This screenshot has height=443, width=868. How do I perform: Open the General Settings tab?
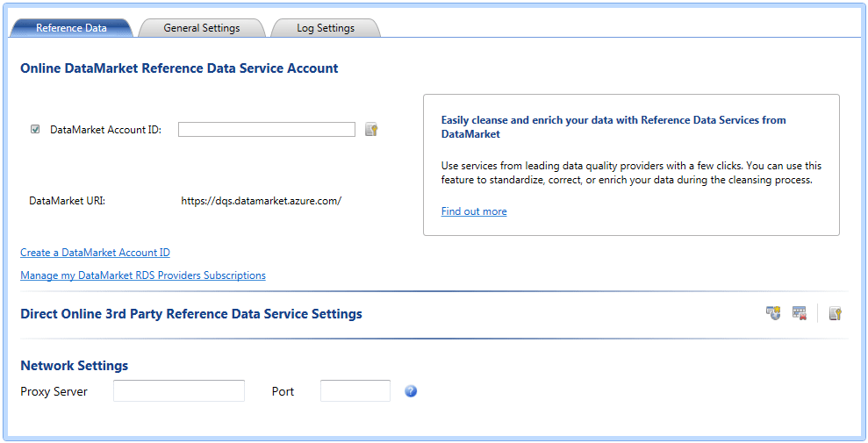click(x=202, y=28)
